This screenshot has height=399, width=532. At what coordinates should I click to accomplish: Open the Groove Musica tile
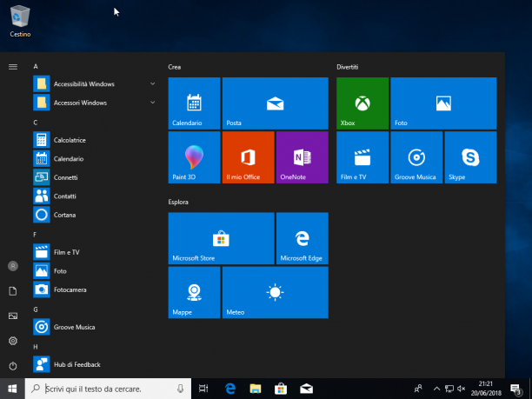(x=416, y=157)
